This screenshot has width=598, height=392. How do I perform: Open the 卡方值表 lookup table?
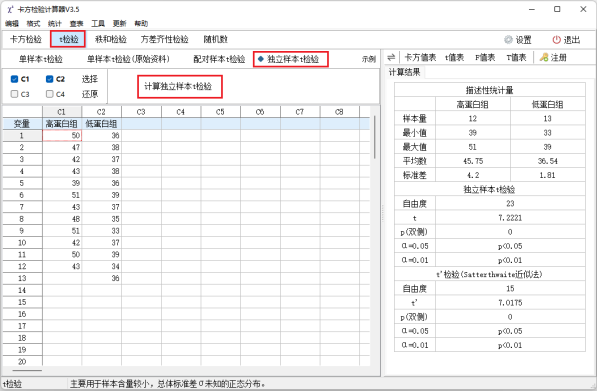point(420,58)
